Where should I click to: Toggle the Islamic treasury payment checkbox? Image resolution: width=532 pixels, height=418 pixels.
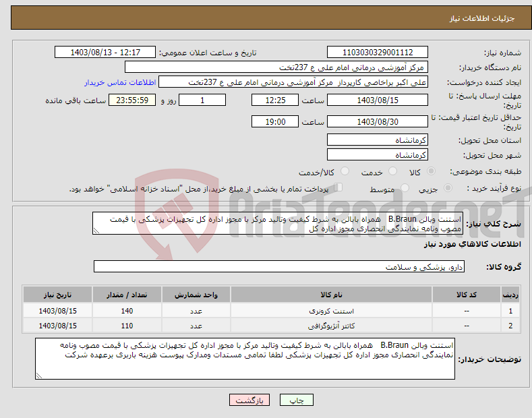click(x=338, y=187)
